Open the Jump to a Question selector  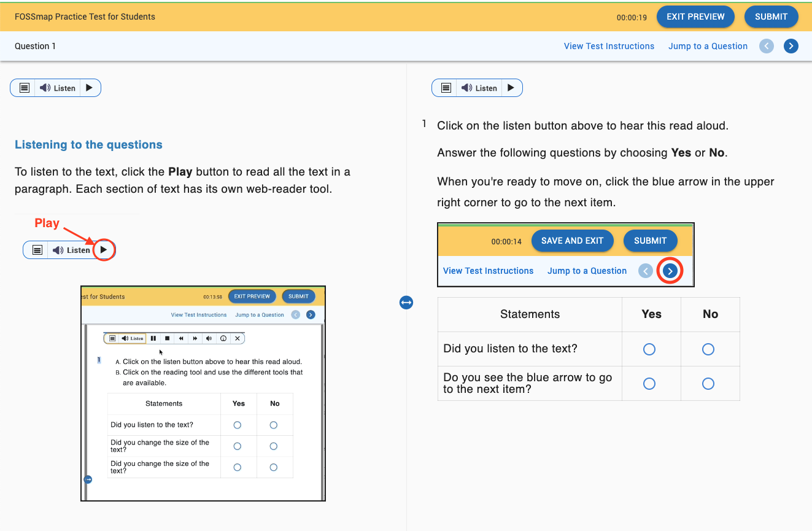(x=707, y=45)
